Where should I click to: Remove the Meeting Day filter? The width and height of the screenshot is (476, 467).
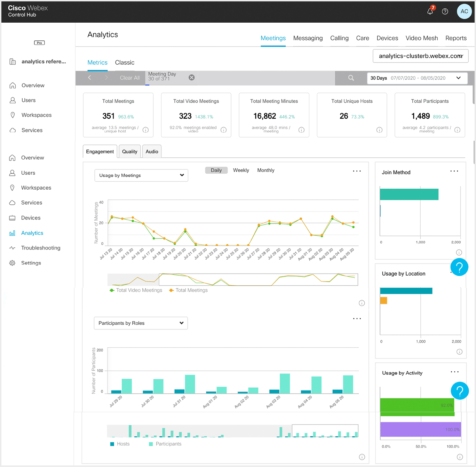(191, 77)
